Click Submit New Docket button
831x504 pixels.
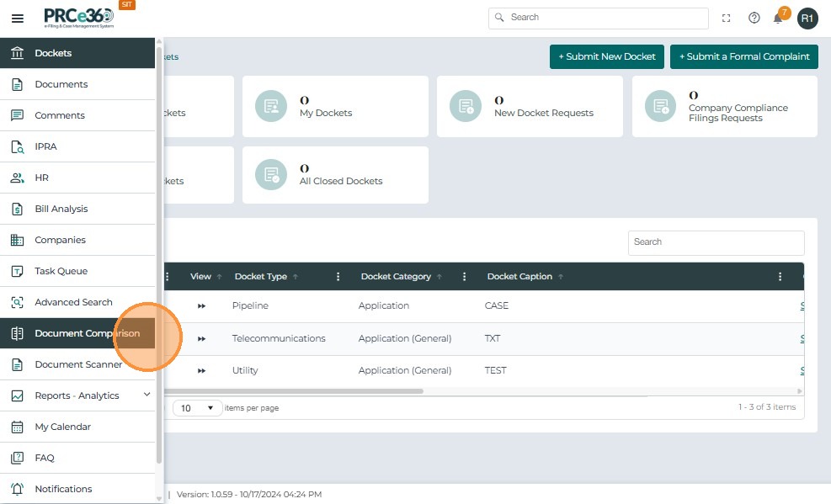point(606,56)
